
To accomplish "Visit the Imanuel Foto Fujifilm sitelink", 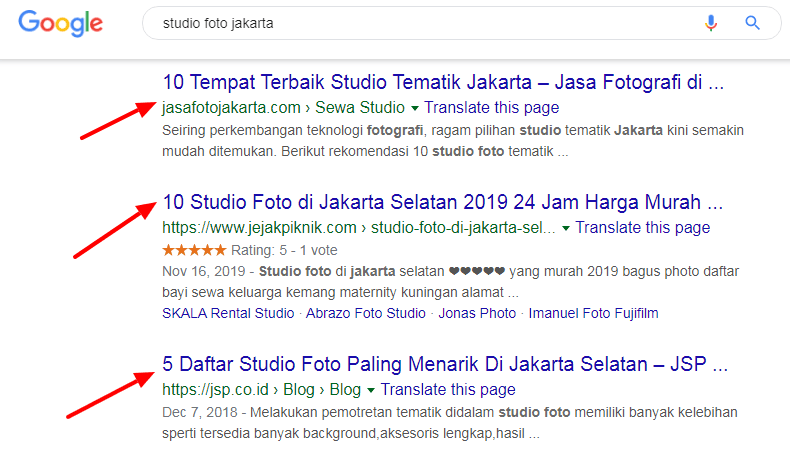I will (594, 313).
